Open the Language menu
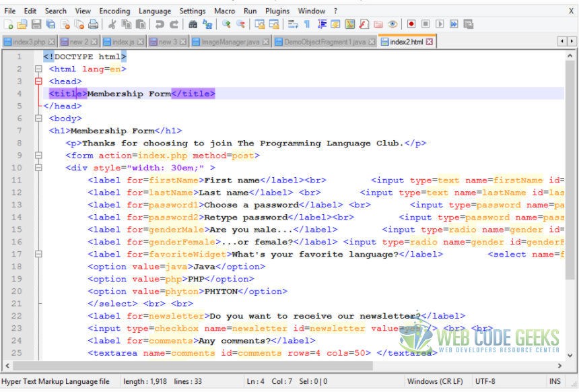This screenshot has width=579, height=392. tap(155, 11)
